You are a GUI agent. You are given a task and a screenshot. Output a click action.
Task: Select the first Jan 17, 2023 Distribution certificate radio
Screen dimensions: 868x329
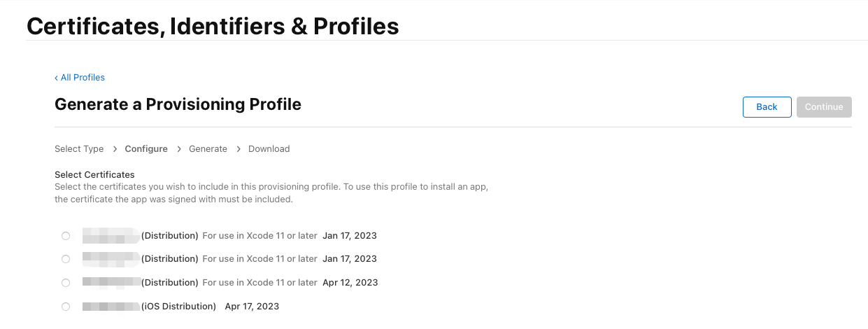tap(66, 236)
